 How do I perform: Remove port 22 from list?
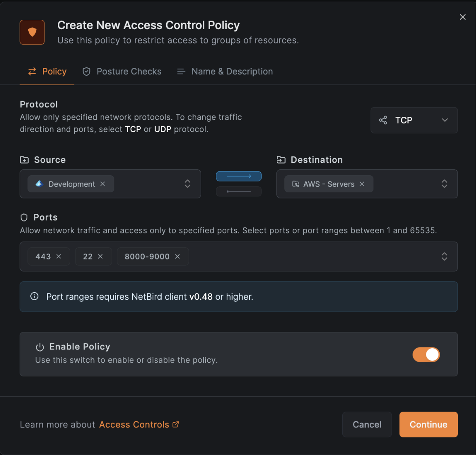click(x=100, y=257)
